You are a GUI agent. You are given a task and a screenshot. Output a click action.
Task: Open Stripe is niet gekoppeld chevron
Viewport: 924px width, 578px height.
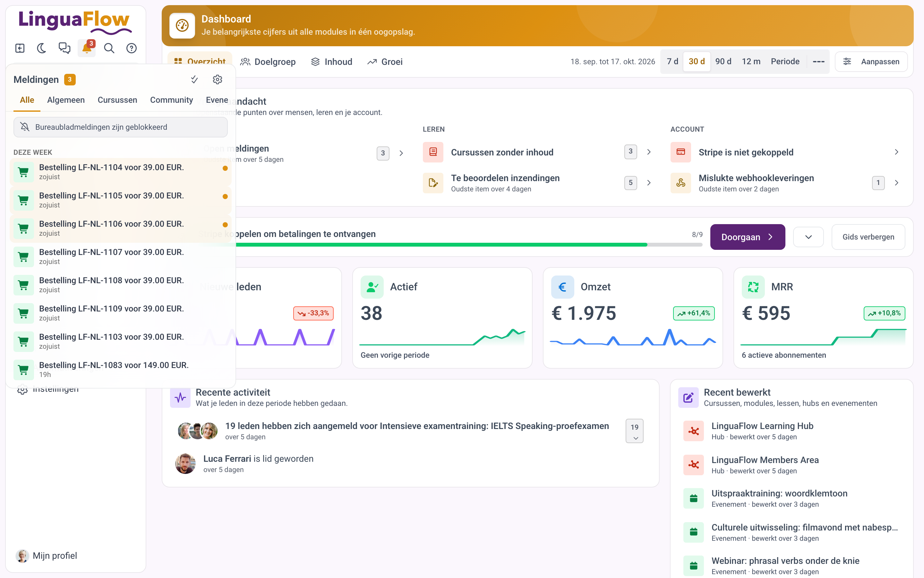[x=896, y=152]
